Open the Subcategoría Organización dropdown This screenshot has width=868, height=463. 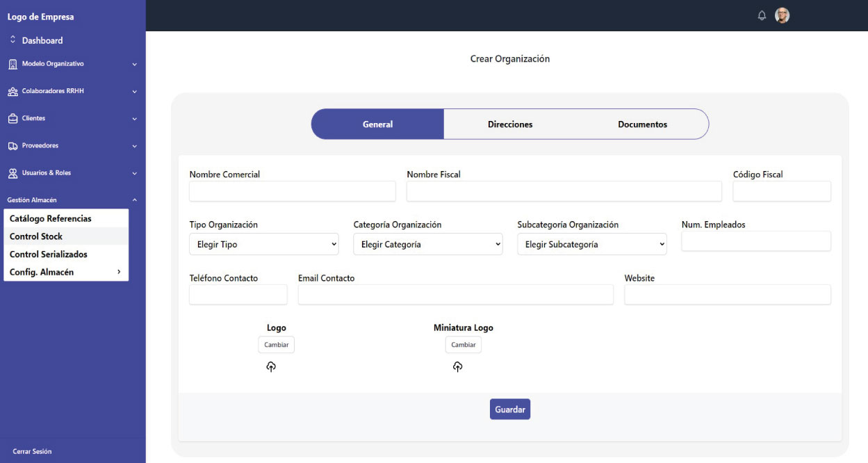591,244
